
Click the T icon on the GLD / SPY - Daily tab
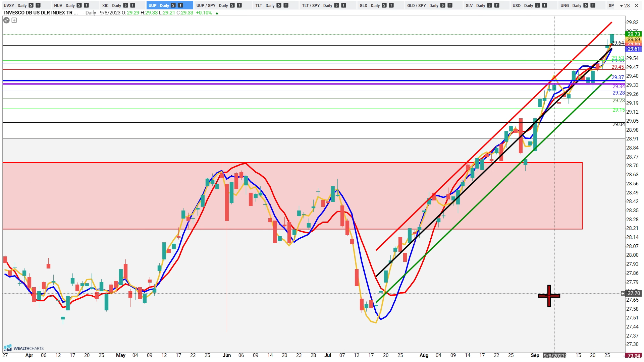click(450, 5)
